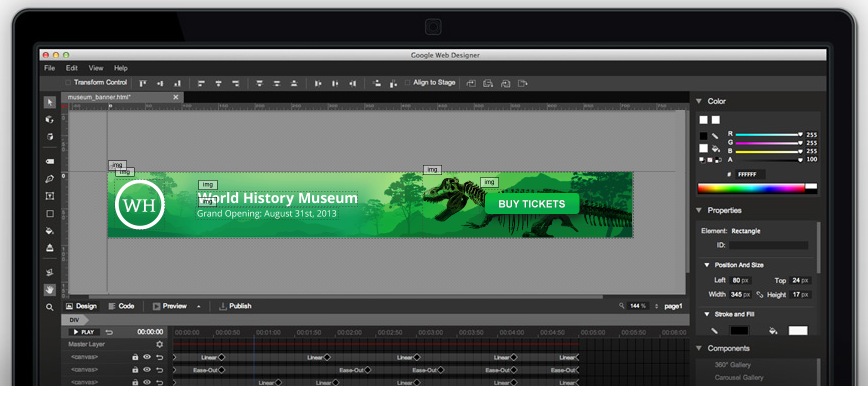
Task: Toggle visibility of the second canvas layer
Action: [147, 370]
